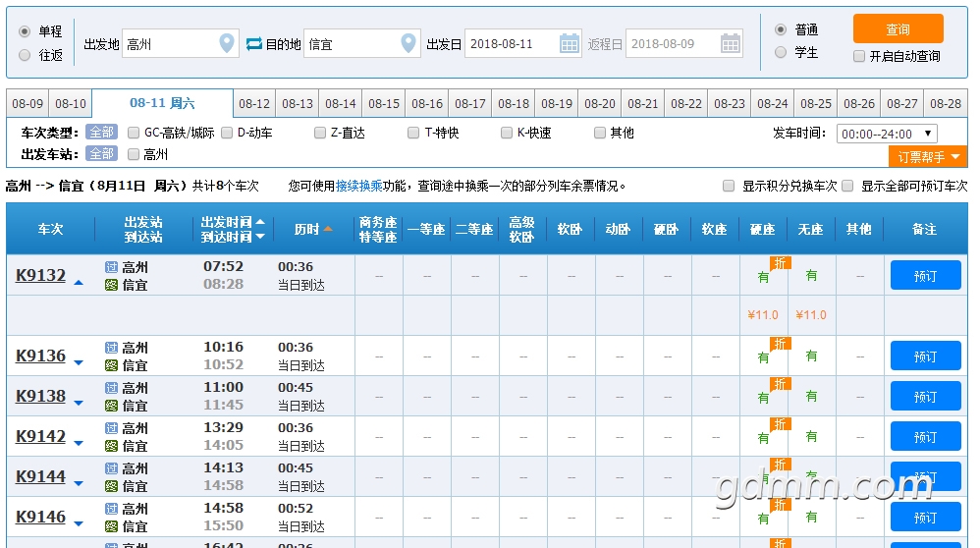The width and height of the screenshot is (980, 548).
Task: Book train K9132 with 预订 button
Action: [x=926, y=276]
